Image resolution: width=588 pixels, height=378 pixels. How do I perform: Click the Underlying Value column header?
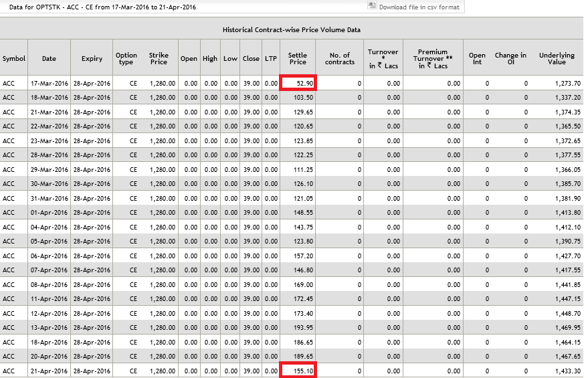pyautogui.click(x=557, y=58)
